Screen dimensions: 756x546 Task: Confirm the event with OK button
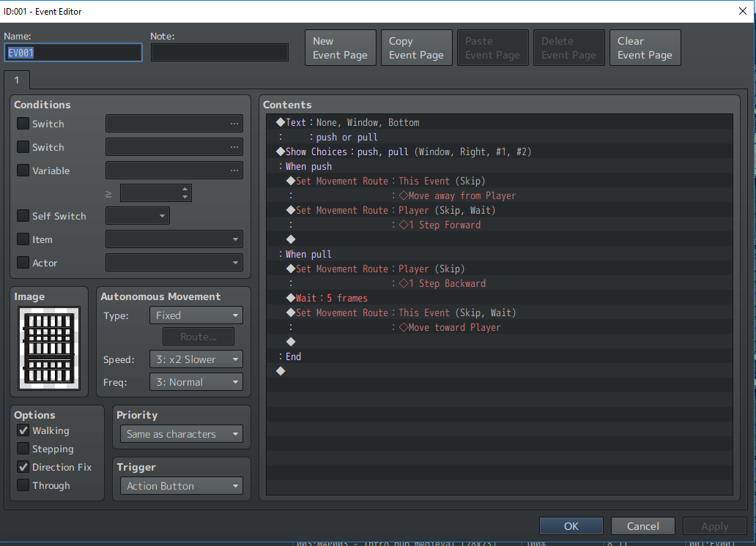coord(571,526)
